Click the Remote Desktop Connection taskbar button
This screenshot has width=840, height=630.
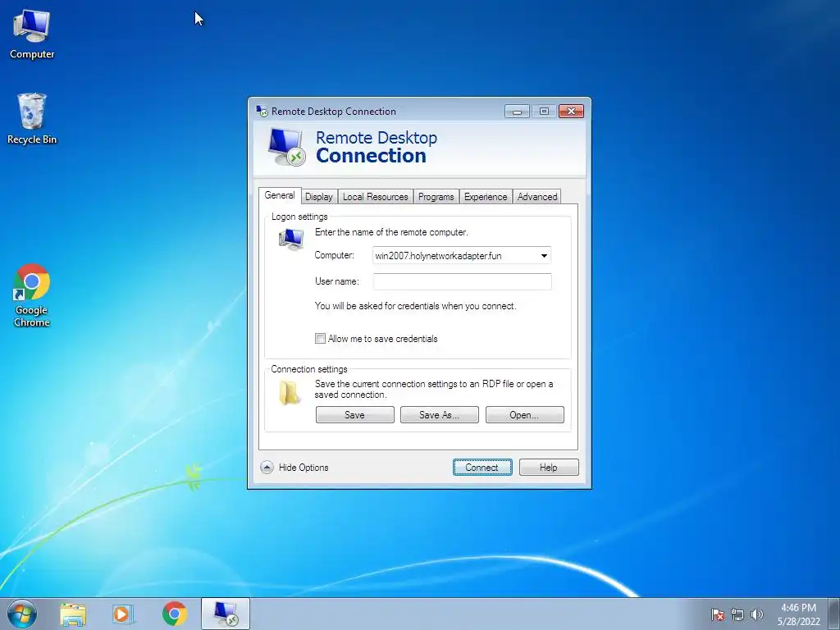pos(226,614)
